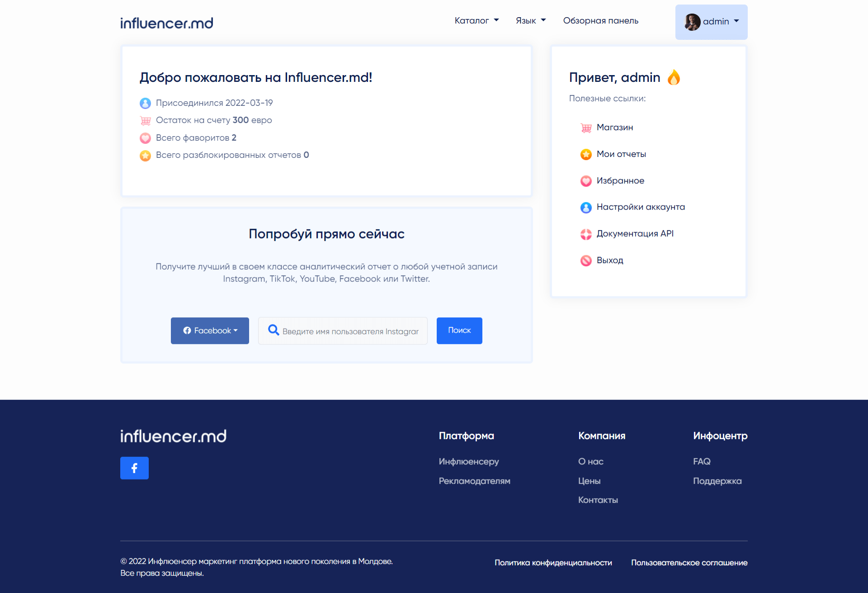Click the heart icon beside Избранное
The width and height of the screenshot is (868, 593).
586,181
